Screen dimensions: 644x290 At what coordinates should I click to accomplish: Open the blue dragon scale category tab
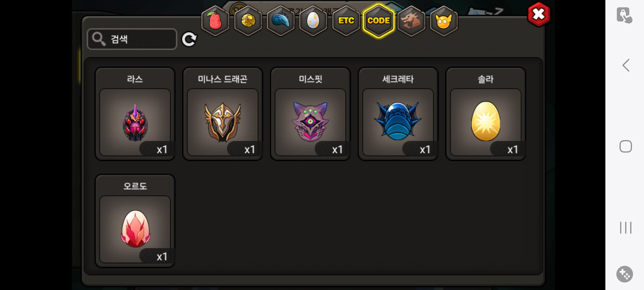(x=281, y=21)
